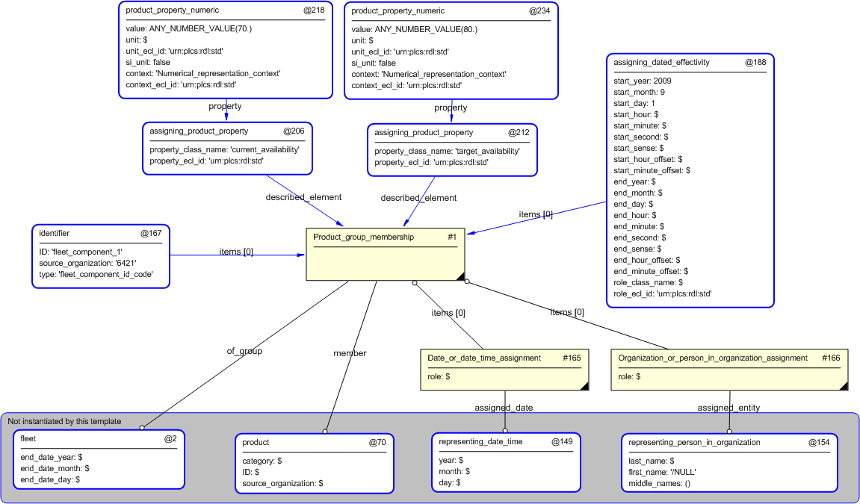Viewport: 860px width, 504px height.
Task: Click unit_ecl_id line in @218 node
Action: [174, 51]
